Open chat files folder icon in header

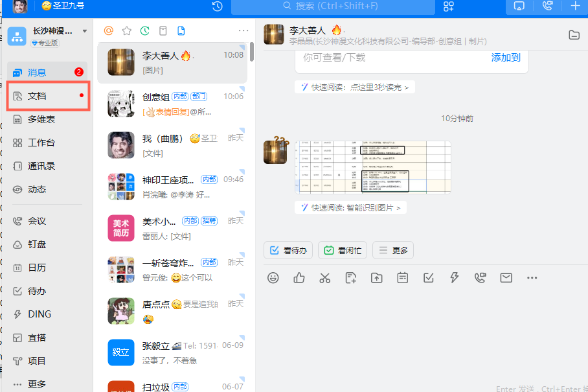574,35
